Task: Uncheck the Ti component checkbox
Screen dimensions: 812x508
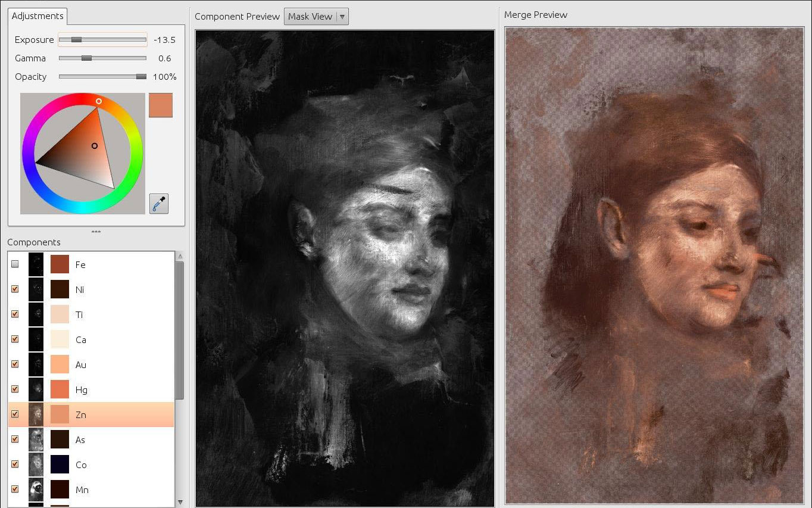Action: 15,314
